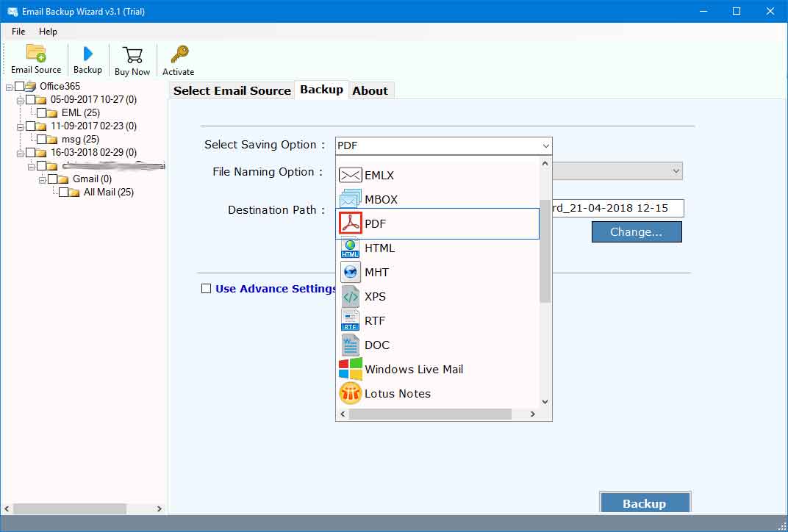This screenshot has height=532, width=788.
Task: Open the Help menu
Action: [48, 31]
